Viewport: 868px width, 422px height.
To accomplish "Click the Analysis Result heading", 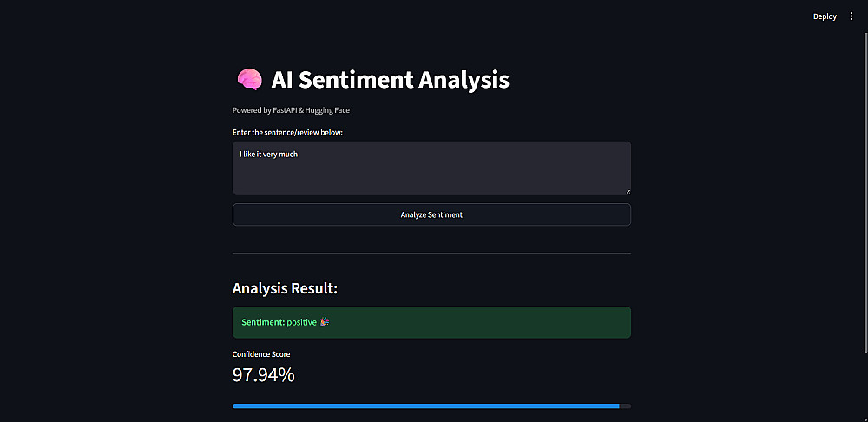I will [285, 288].
